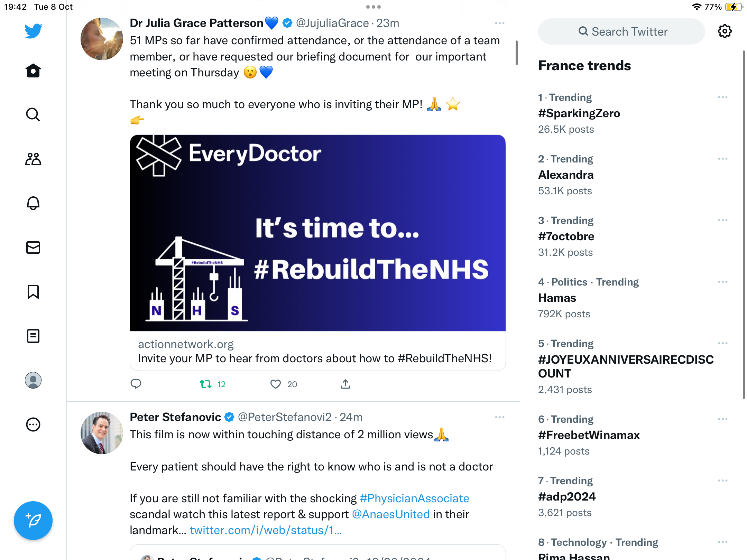This screenshot has height=560, width=747.
Task: Compose a new tweet with blue button
Action: [x=33, y=520]
